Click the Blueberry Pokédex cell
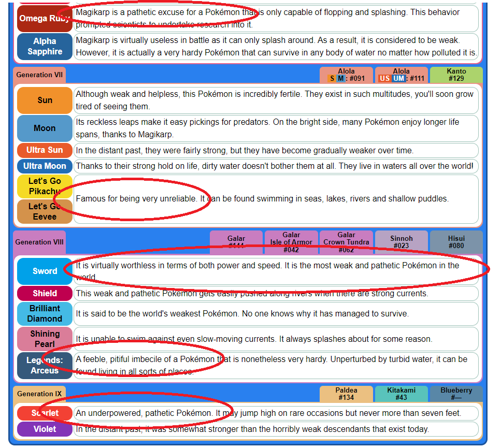Image resolution: width=501 pixels, height=448 pixels. (x=456, y=394)
